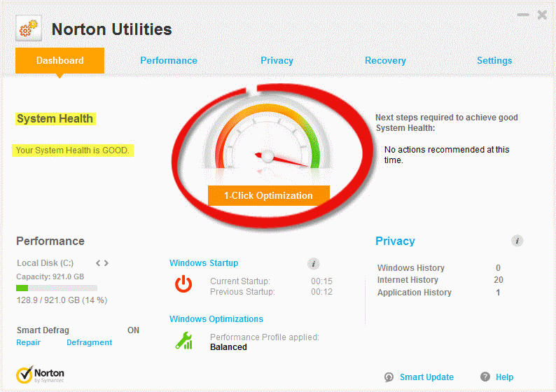Screen dimensions: 556x392
Task: Select the Settings tab
Action: (494, 61)
